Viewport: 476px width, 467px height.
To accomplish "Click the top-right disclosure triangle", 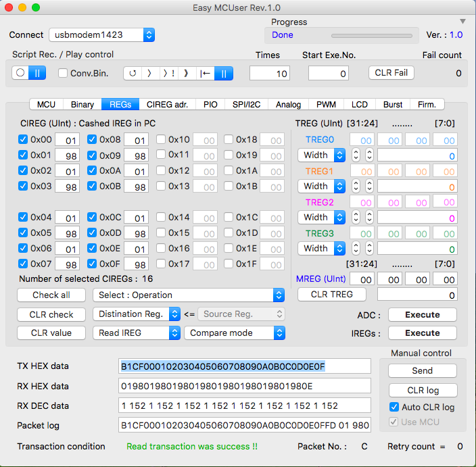I will 462,21.
